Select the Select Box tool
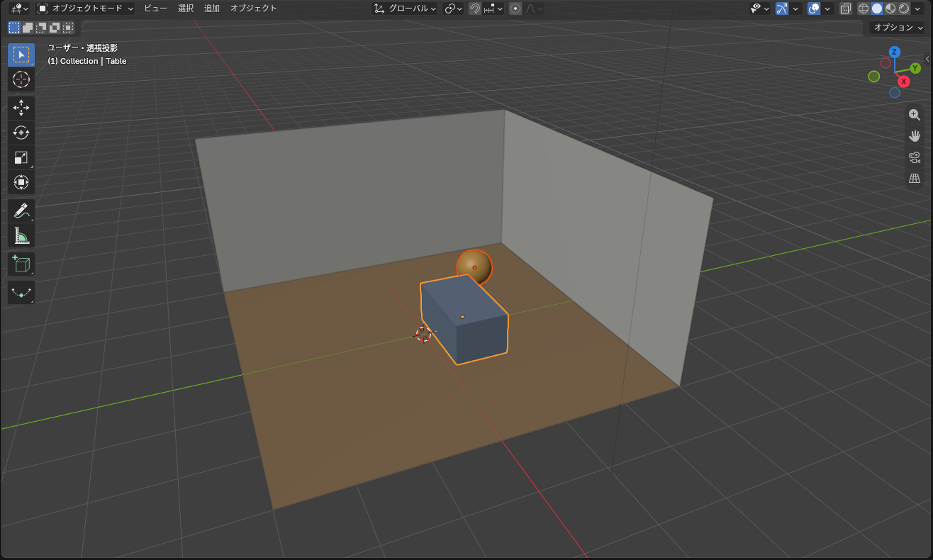Screen dimensions: 933x560 click(21, 55)
